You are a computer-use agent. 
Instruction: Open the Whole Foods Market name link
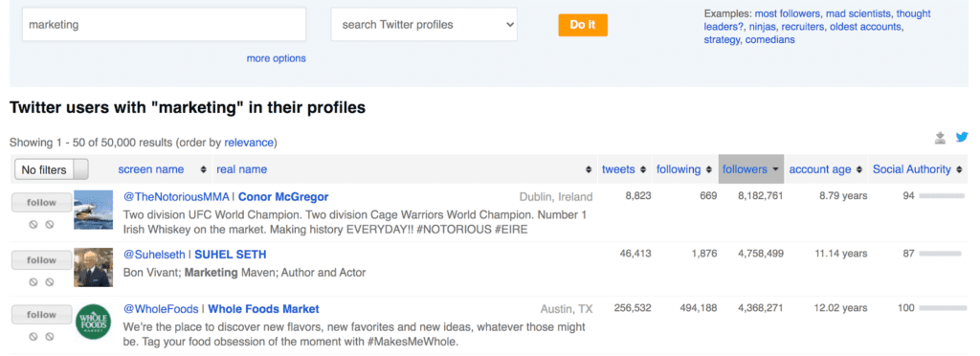[x=264, y=309]
